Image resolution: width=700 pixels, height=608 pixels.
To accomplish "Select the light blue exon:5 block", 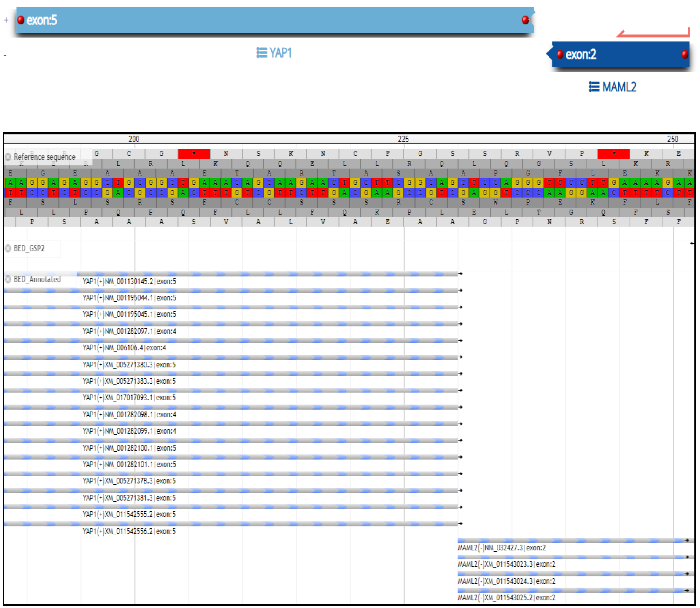I will [271, 20].
